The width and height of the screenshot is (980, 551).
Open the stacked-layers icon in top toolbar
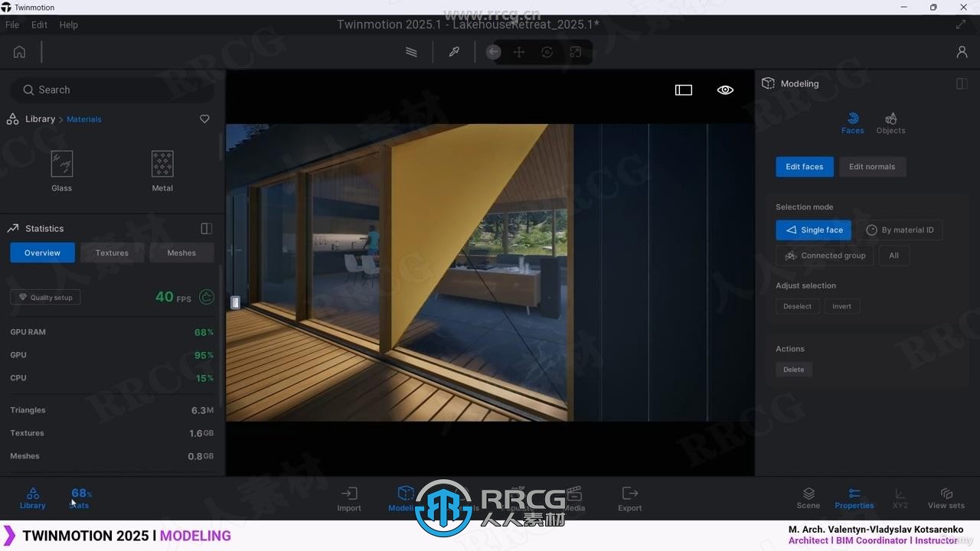pos(411,52)
